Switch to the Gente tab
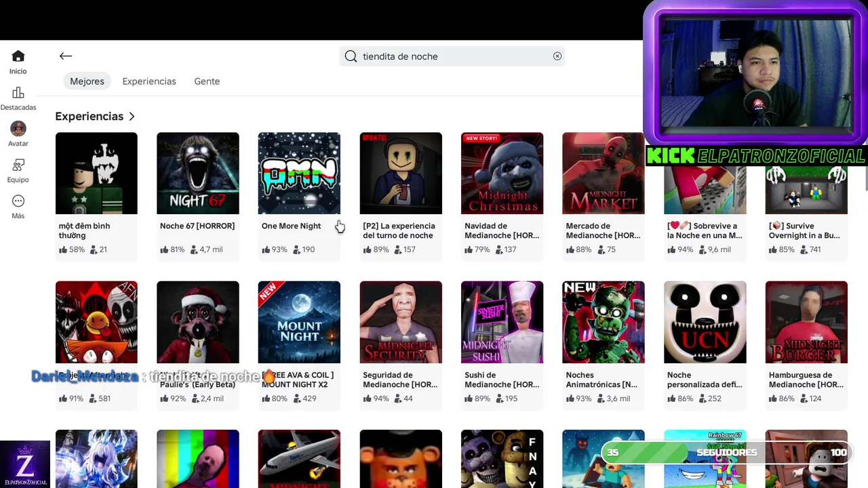 (207, 81)
